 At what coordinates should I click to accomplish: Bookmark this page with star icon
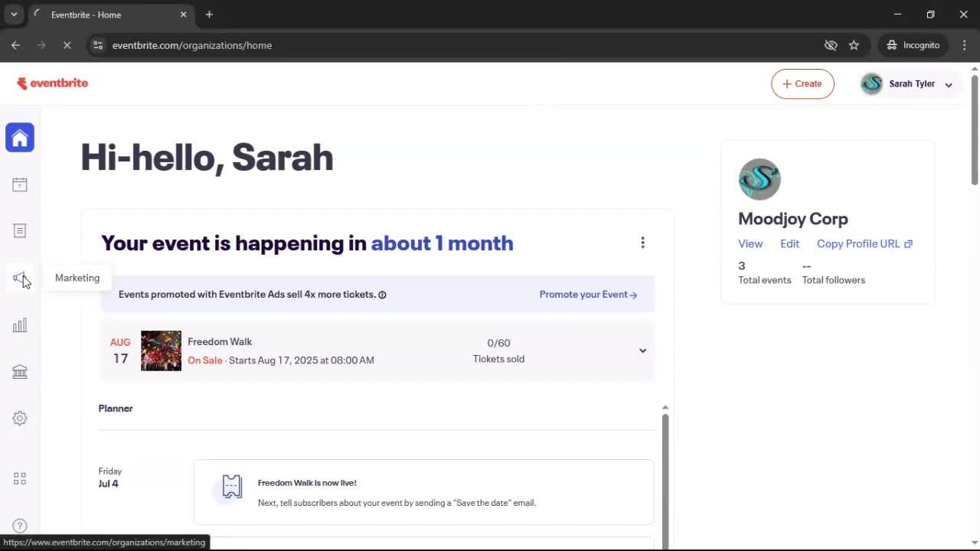click(854, 45)
